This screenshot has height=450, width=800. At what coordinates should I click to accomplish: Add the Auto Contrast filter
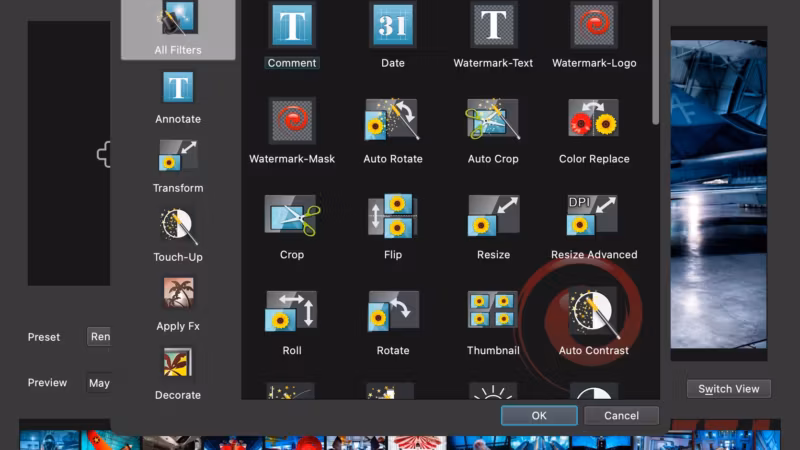(594, 322)
